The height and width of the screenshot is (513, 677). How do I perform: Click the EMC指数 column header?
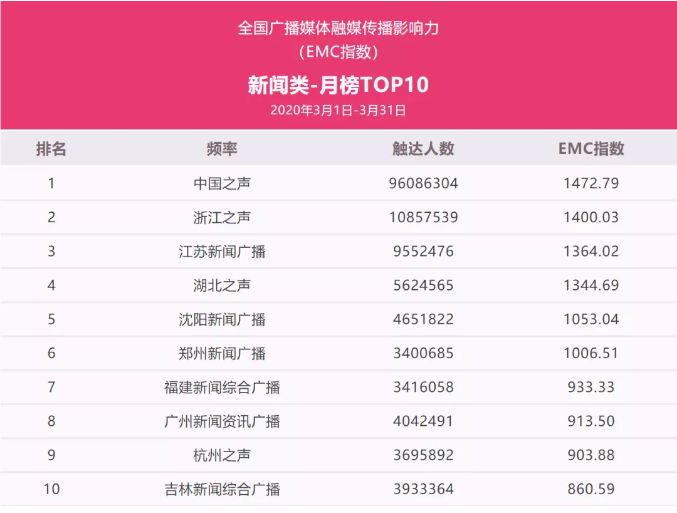click(x=591, y=149)
